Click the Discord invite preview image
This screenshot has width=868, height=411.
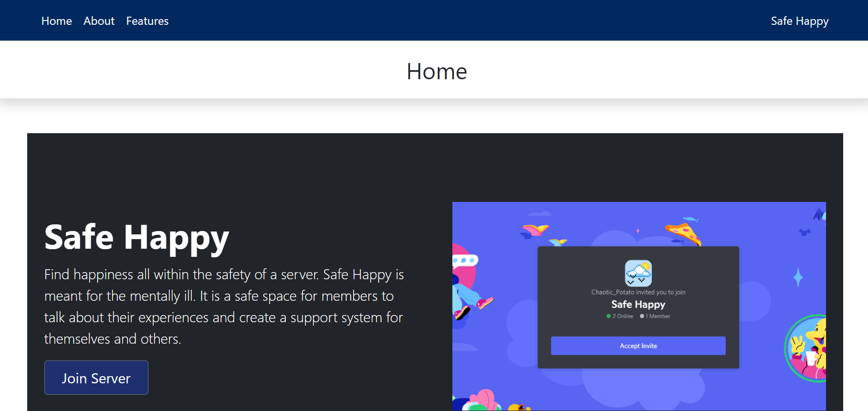pyautogui.click(x=639, y=306)
